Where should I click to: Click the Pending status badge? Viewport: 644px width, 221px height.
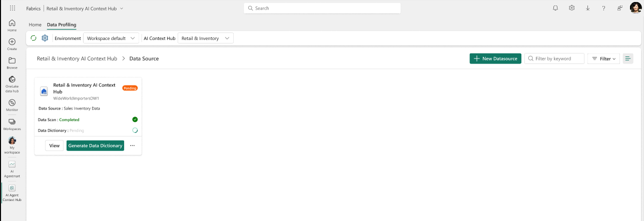coord(130,88)
